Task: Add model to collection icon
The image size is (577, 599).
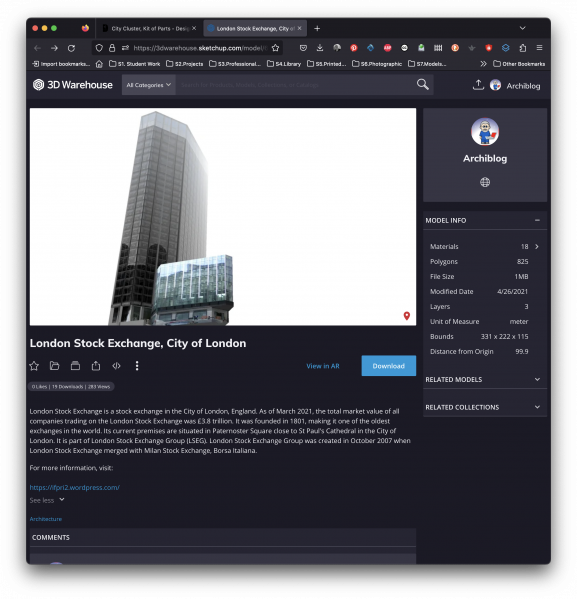Action: point(75,366)
